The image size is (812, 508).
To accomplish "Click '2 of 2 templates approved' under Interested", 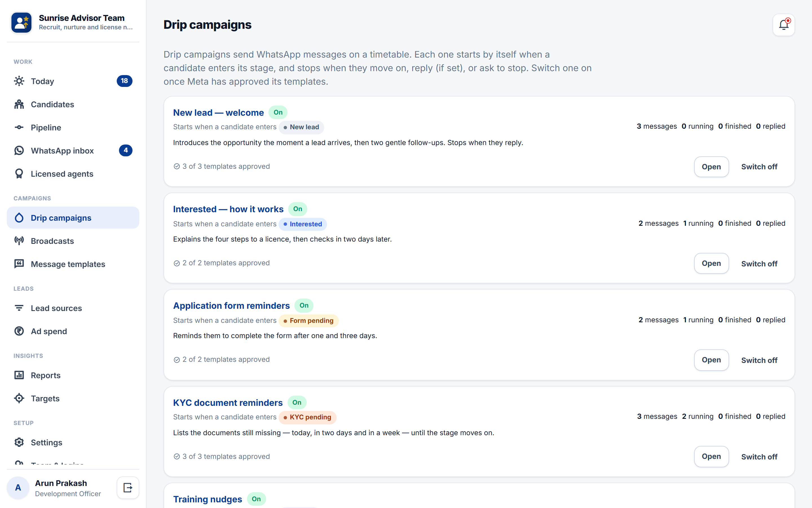I will click(222, 263).
